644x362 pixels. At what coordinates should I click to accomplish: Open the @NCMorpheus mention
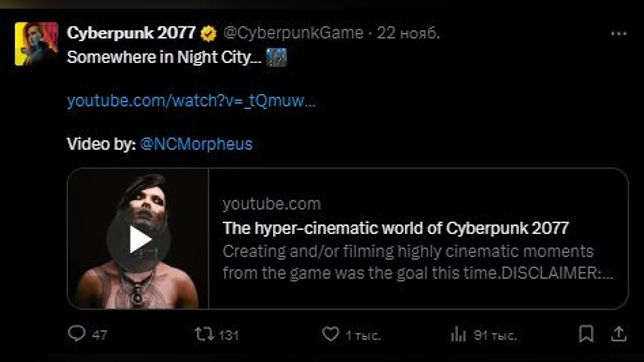[x=195, y=144]
